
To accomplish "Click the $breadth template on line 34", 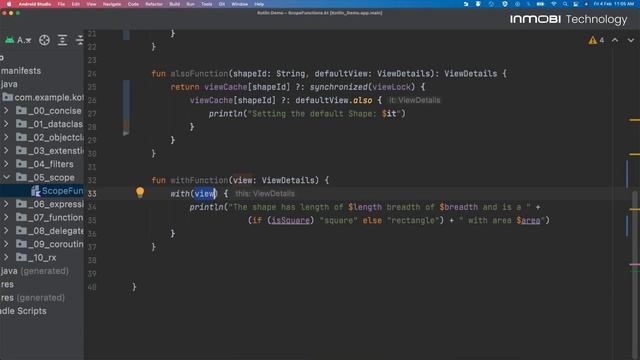I will pyautogui.click(x=458, y=207).
